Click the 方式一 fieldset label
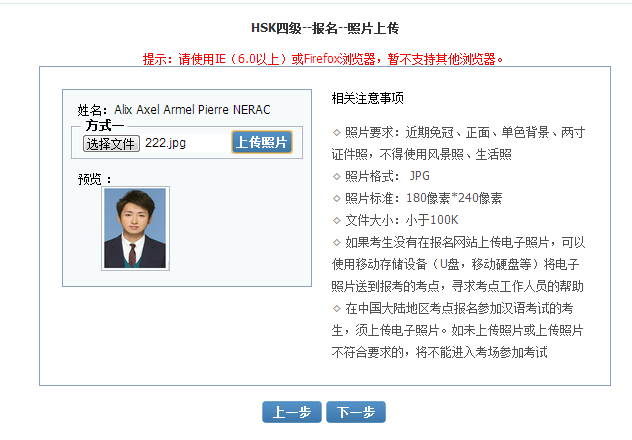Image resolution: width=632 pixels, height=440 pixels. coord(105,125)
